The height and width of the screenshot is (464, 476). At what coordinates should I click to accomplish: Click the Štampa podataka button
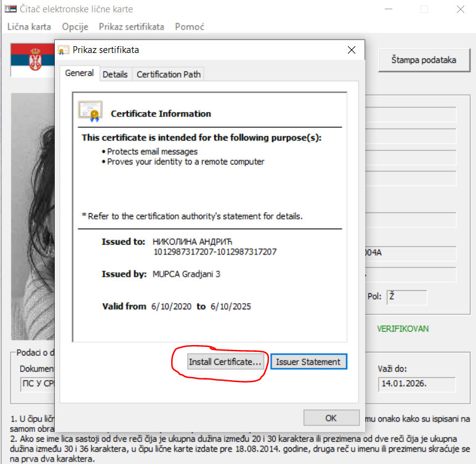424,60
